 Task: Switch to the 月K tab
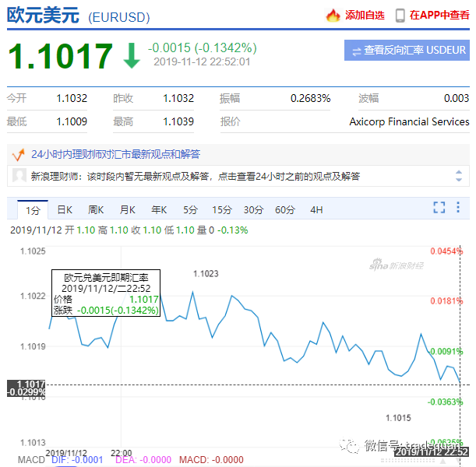point(128,210)
